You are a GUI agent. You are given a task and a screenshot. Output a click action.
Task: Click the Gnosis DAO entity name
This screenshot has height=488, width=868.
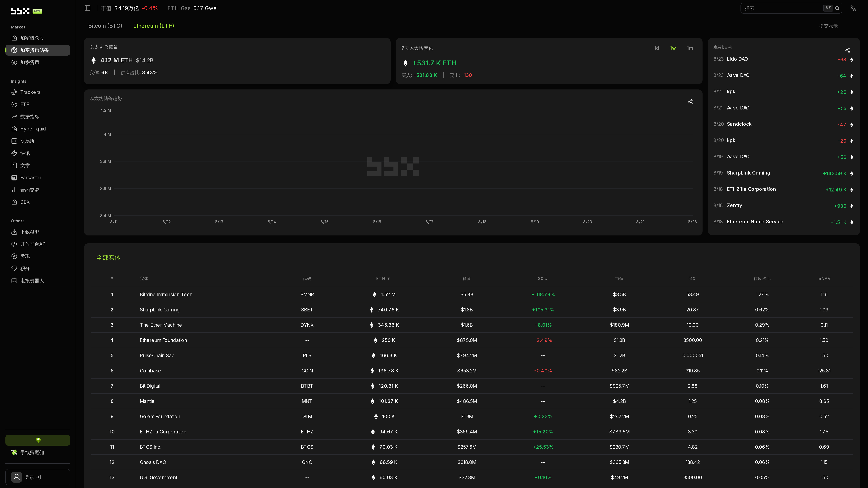(x=153, y=462)
